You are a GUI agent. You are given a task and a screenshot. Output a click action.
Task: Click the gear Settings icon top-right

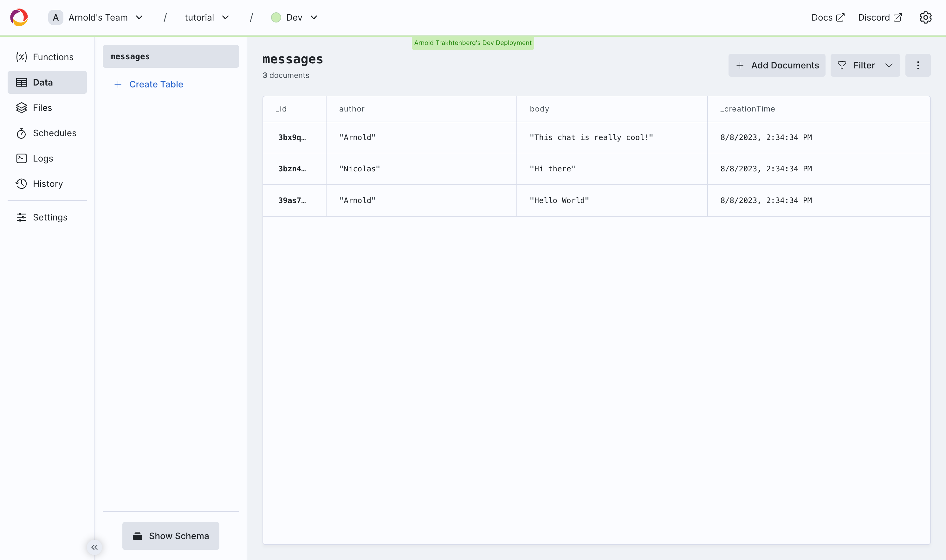[926, 17]
